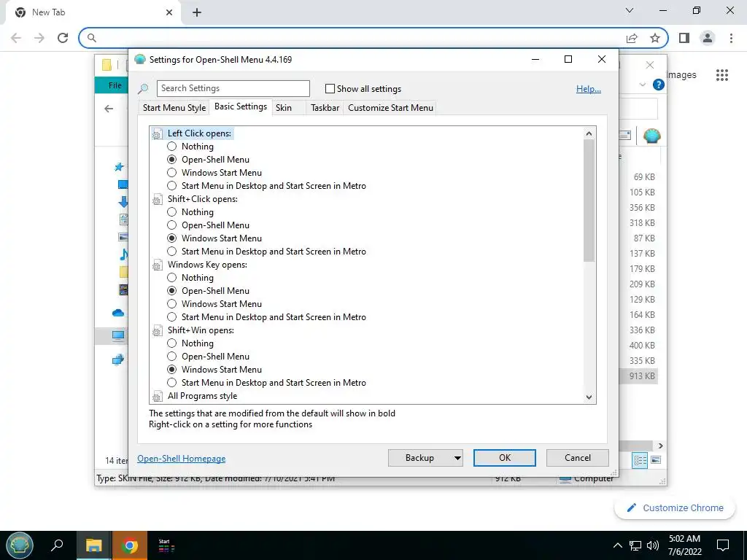The image size is (747, 560).
Task: Click File Explorer help question icon
Action: click(x=659, y=85)
